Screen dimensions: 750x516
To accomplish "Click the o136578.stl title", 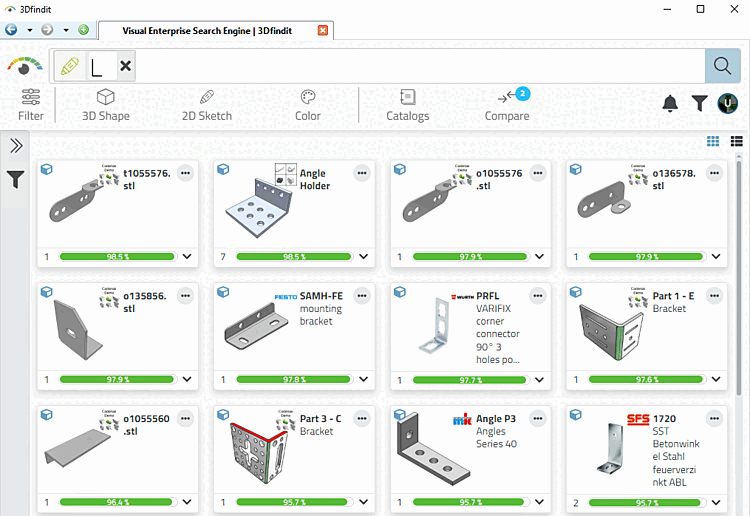I will [674, 179].
